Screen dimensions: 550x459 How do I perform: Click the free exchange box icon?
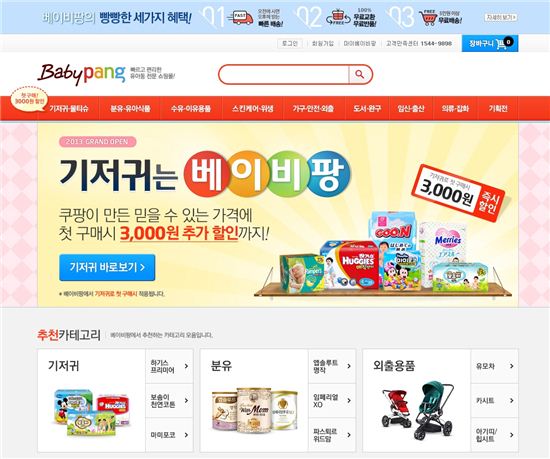pyautogui.click(x=338, y=17)
